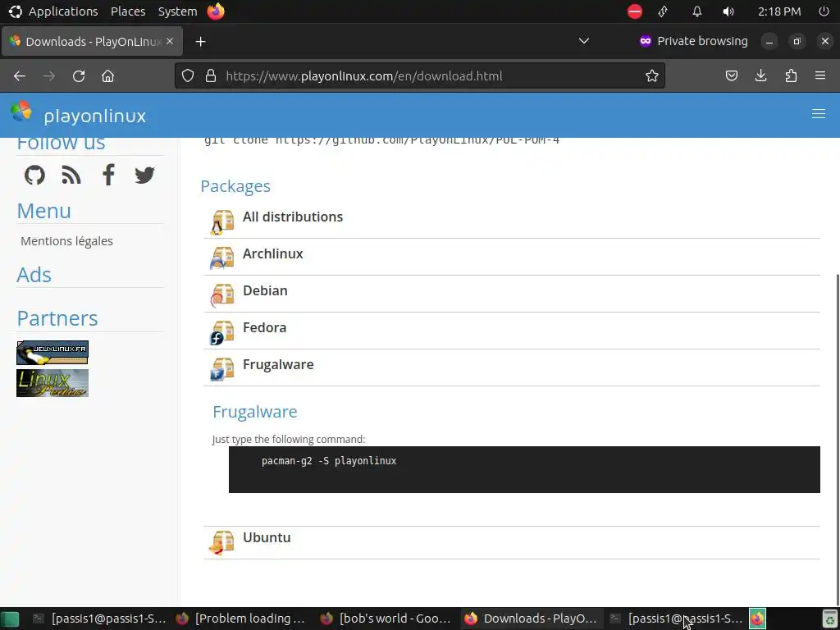Close the Downloads - PlayOnLinux tab
Image resolution: width=840 pixels, height=630 pixels.
[x=170, y=41]
